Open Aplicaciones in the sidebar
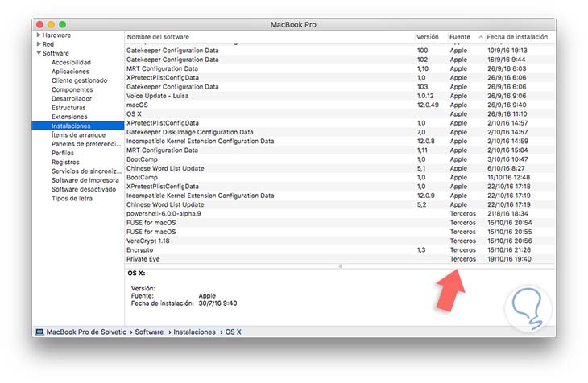The height and width of the screenshot is (383, 588). tap(70, 71)
